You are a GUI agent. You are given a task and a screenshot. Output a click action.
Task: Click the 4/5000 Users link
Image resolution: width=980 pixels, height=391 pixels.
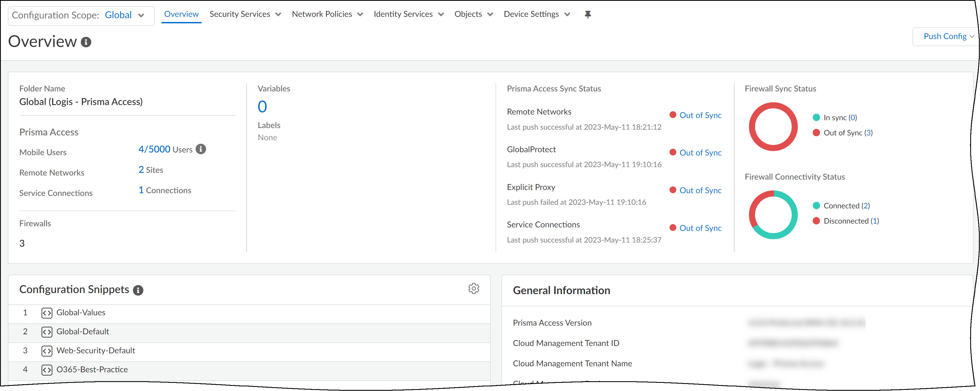point(154,149)
